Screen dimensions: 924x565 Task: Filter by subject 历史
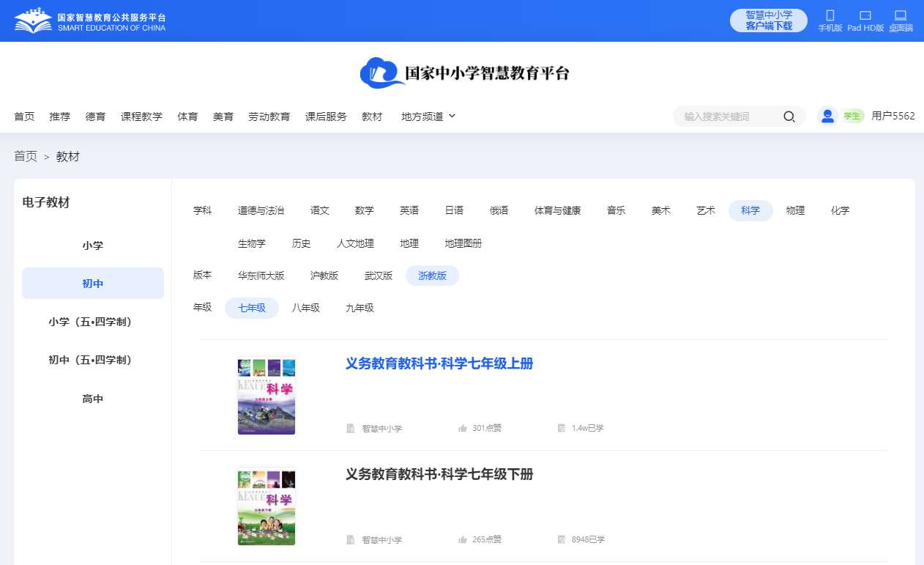(x=302, y=243)
